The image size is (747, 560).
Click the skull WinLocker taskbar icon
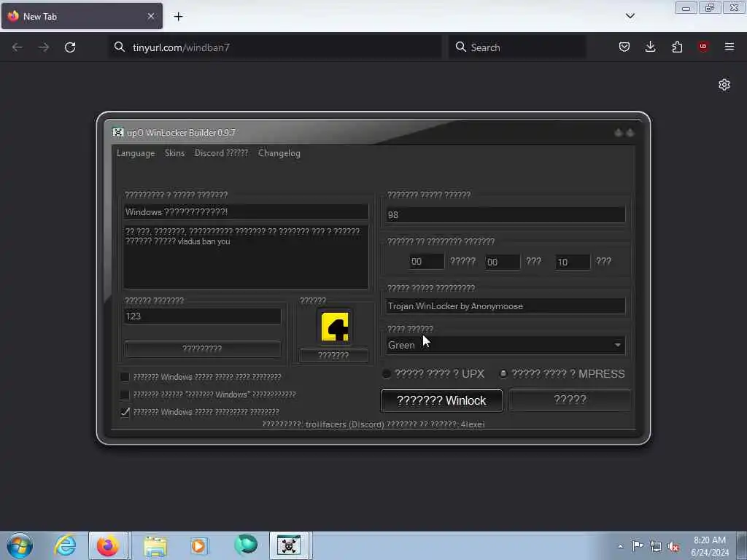(289, 545)
